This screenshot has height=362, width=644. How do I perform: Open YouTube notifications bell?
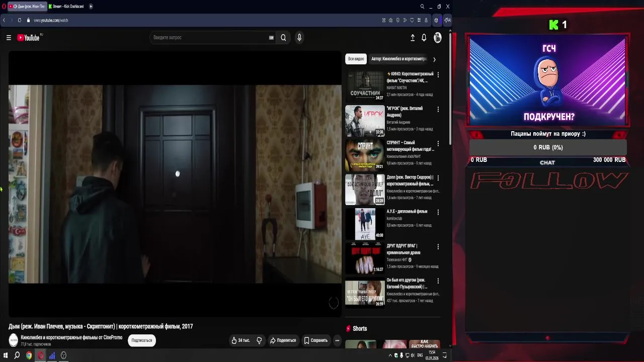pyautogui.click(x=424, y=38)
